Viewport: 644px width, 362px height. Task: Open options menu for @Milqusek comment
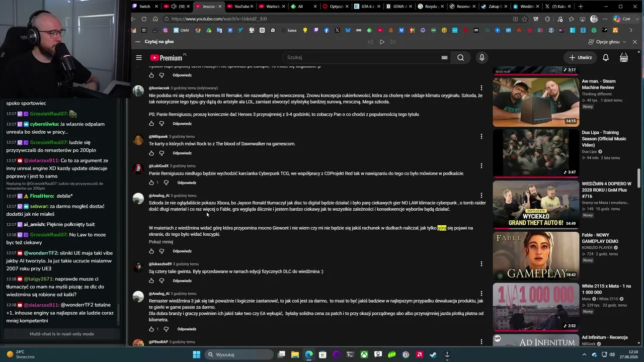tap(481, 136)
